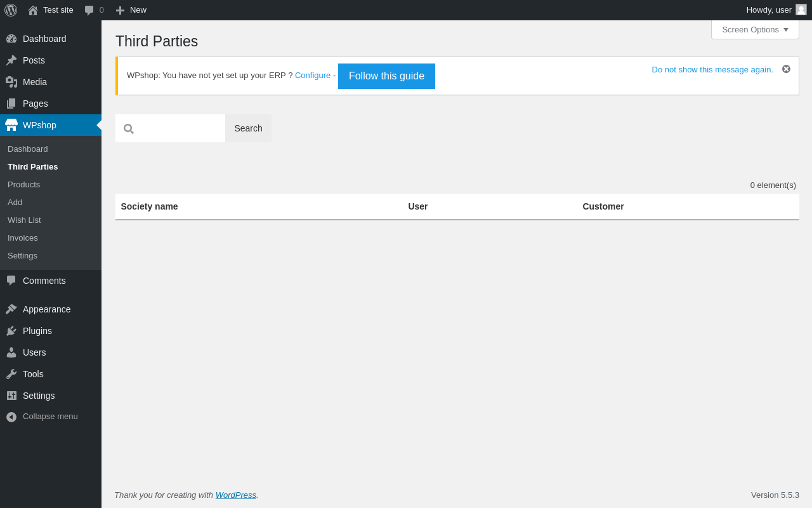Click the WordPress logo icon
The height and width of the screenshot is (508, 812).
(11, 10)
